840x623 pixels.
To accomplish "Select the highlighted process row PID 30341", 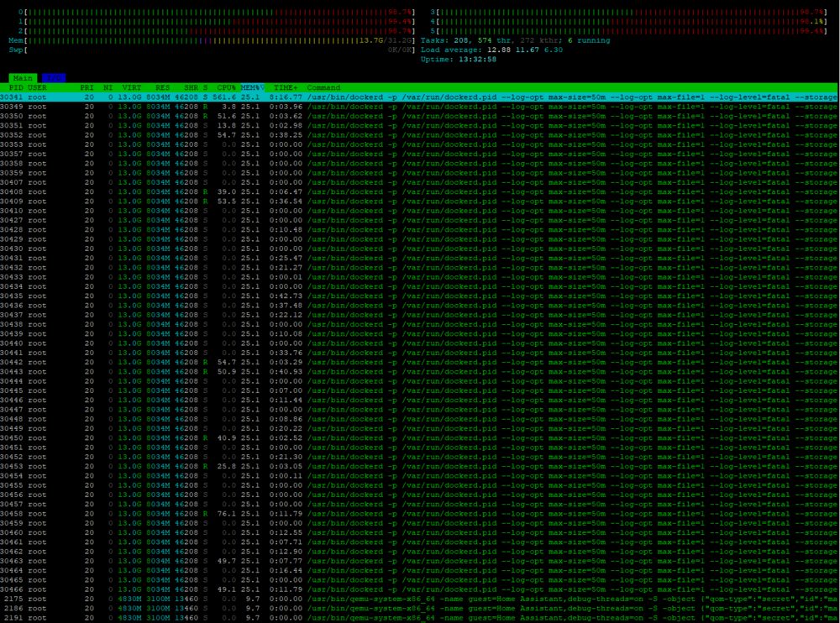I will (x=419, y=97).
